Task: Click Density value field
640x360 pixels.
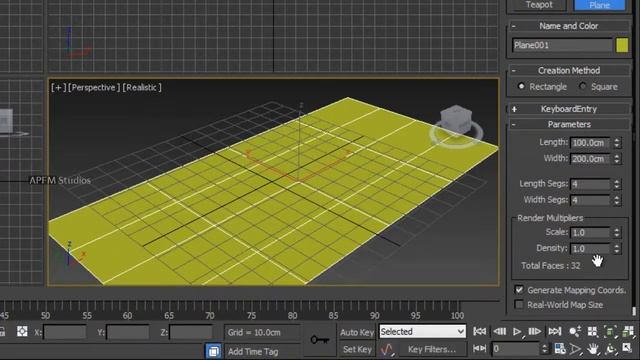Action: click(590, 249)
